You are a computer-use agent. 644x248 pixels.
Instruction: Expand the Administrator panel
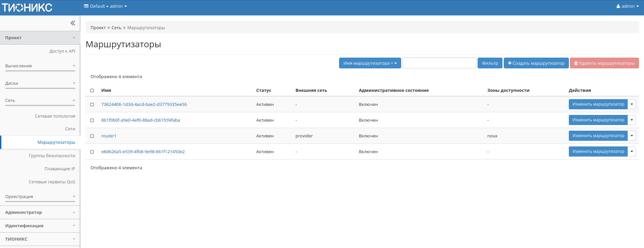tap(40, 212)
